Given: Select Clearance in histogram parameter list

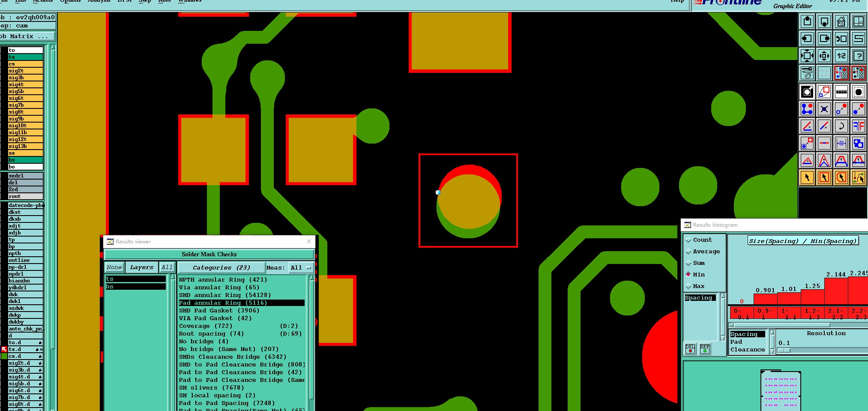Looking at the screenshot, I should pyautogui.click(x=748, y=350).
